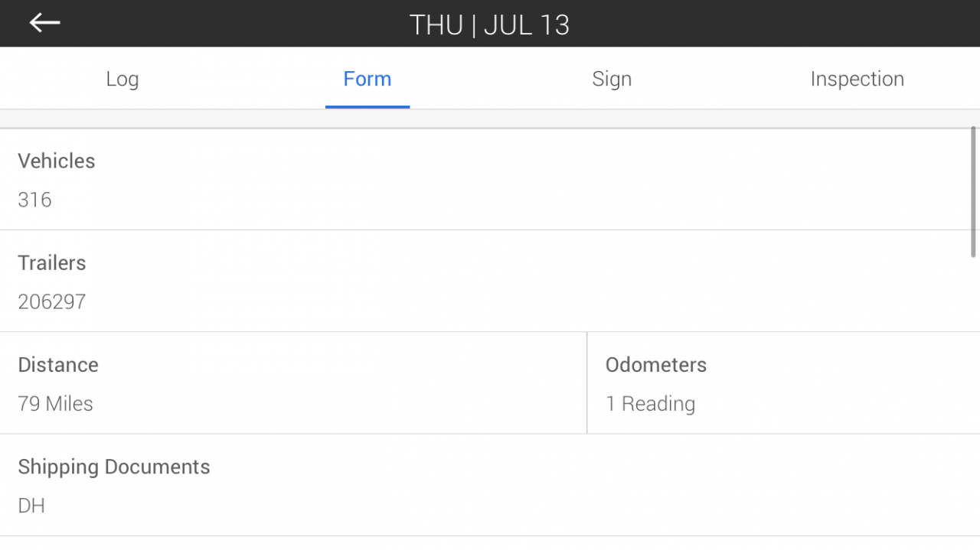Open the Vehicles field
The height and width of the screenshot is (550, 980).
[485, 180]
